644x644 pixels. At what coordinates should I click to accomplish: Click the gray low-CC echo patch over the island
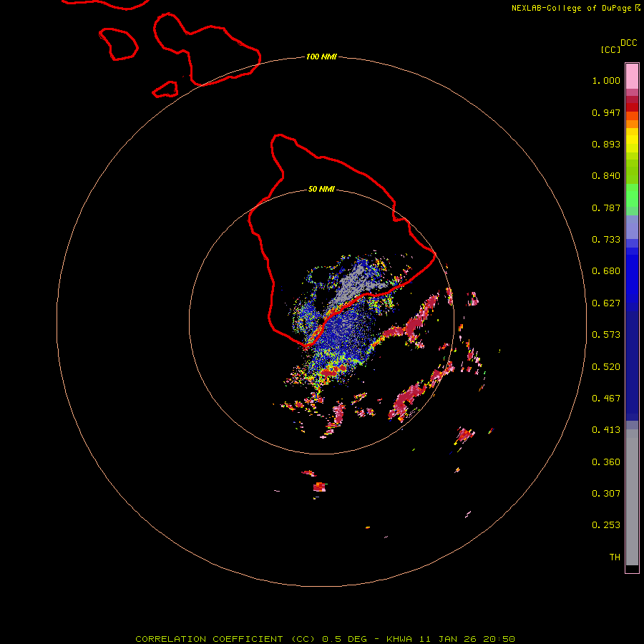tap(356, 283)
